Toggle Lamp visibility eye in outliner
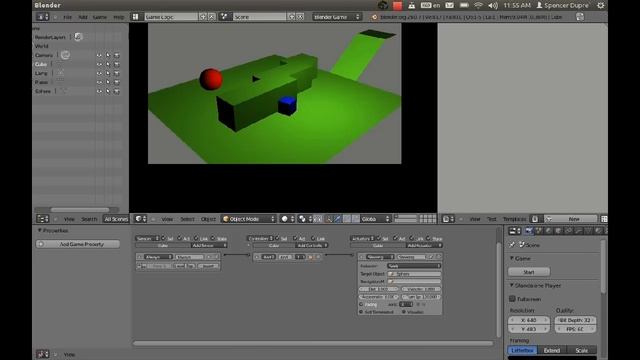Screen dimensions: 640x360 (99, 73)
